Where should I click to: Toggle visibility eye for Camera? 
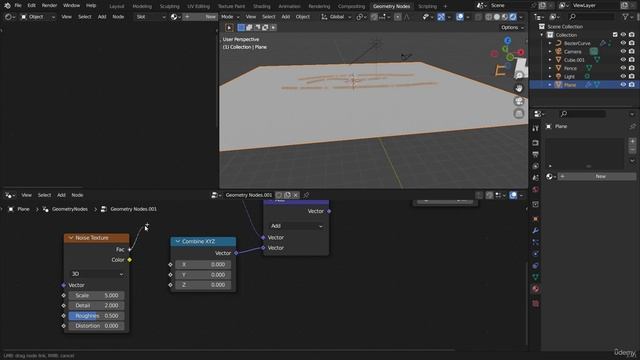tap(623, 51)
